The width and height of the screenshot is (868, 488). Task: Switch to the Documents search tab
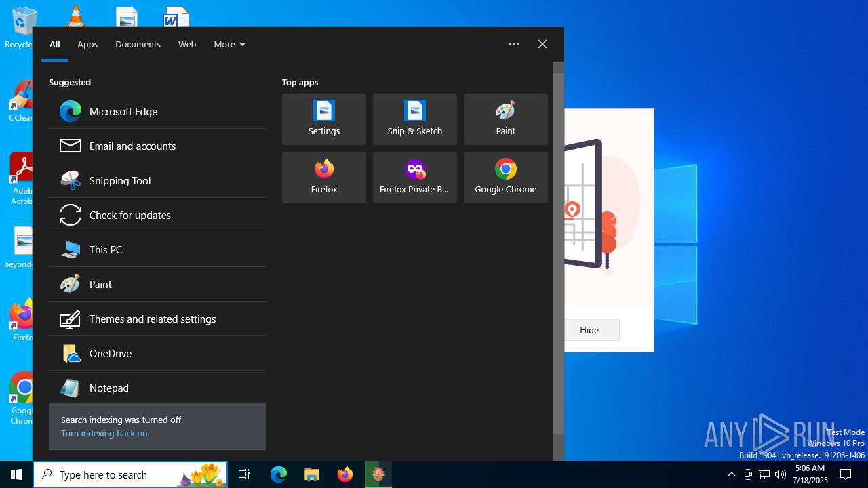[138, 45]
